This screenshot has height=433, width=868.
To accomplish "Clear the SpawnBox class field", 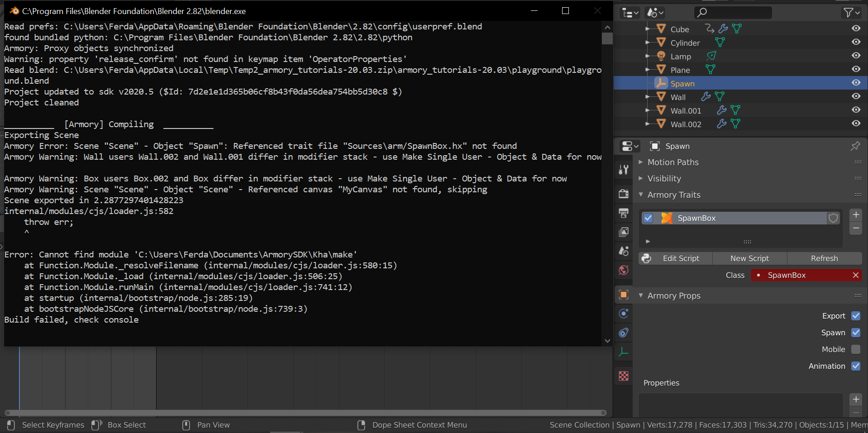I will coord(855,275).
